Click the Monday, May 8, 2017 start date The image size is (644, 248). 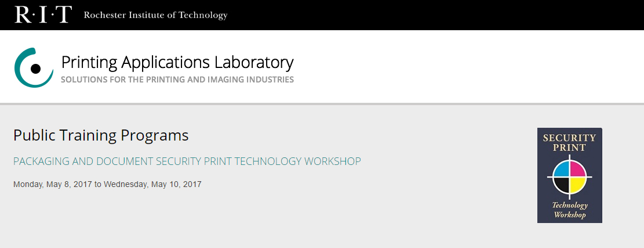(53, 185)
